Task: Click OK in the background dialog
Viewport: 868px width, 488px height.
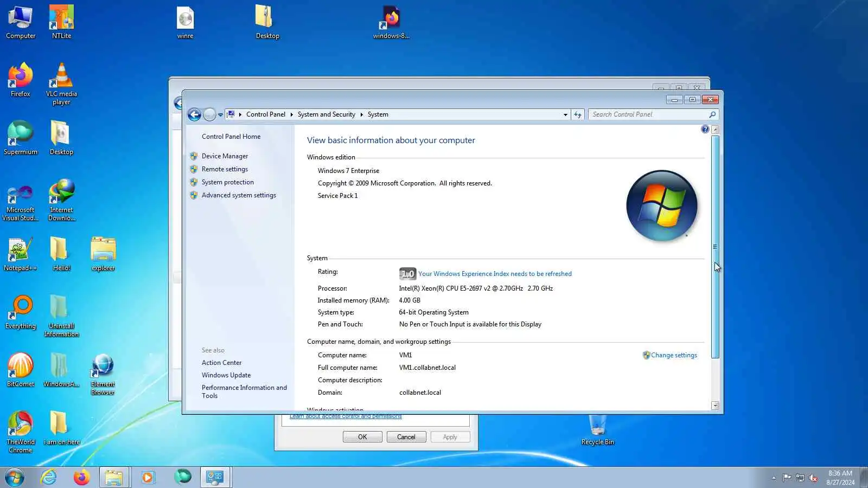Action: [362, 437]
